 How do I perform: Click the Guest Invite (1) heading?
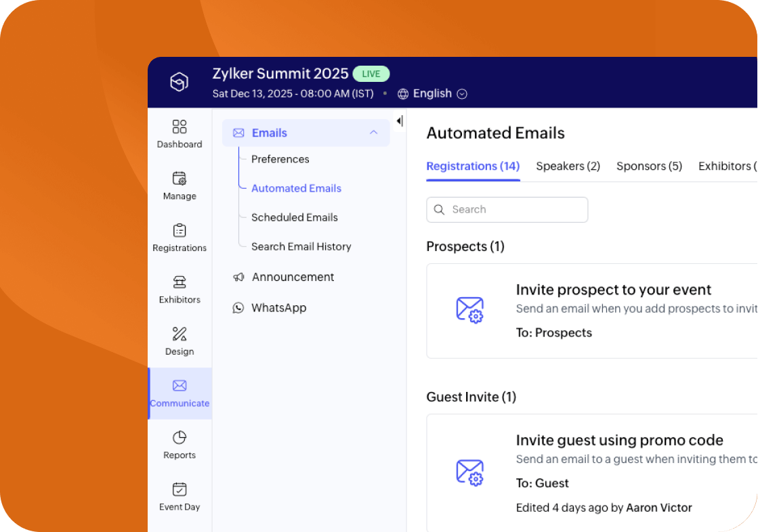(x=471, y=397)
